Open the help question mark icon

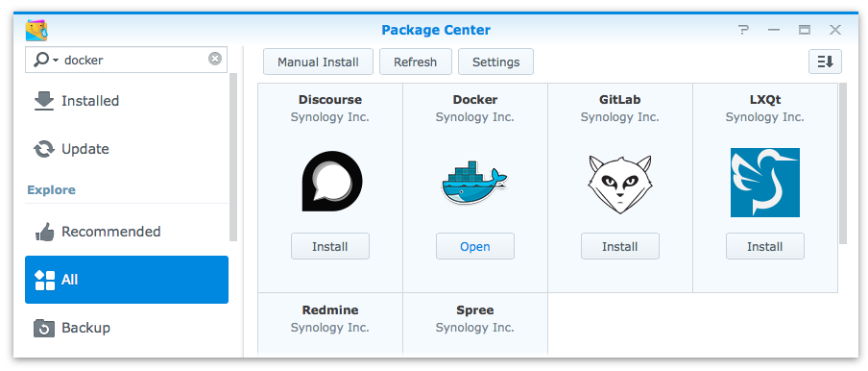(x=743, y=30)
